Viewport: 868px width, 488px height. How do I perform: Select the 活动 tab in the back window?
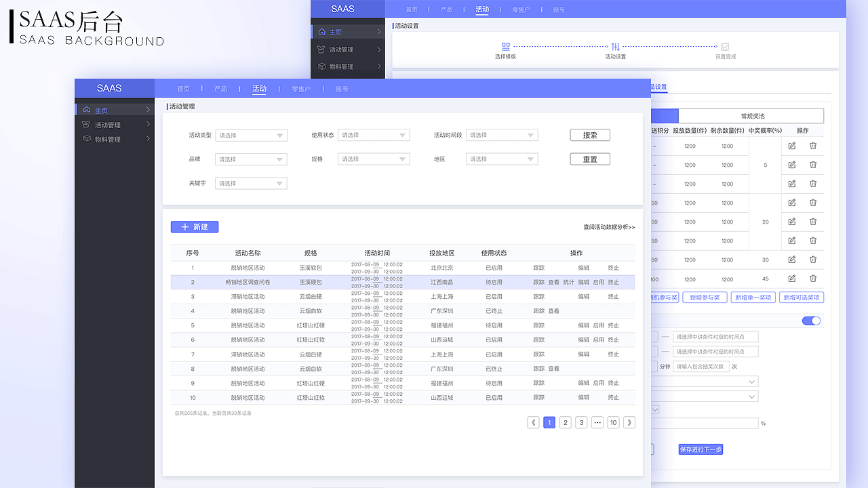pos(482,9)
